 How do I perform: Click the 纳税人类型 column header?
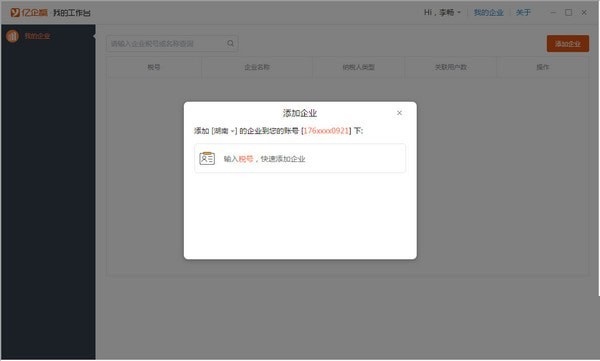358,67
